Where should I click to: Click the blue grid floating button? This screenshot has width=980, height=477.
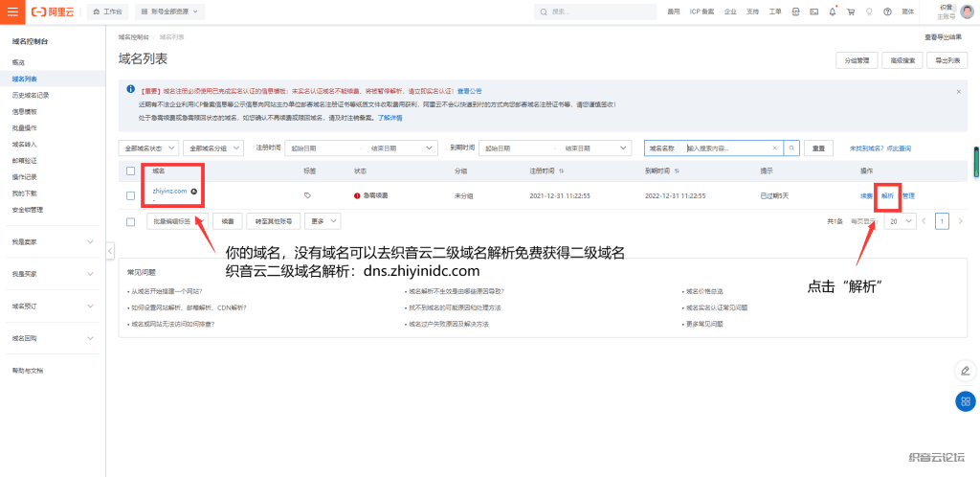[966, 400]
